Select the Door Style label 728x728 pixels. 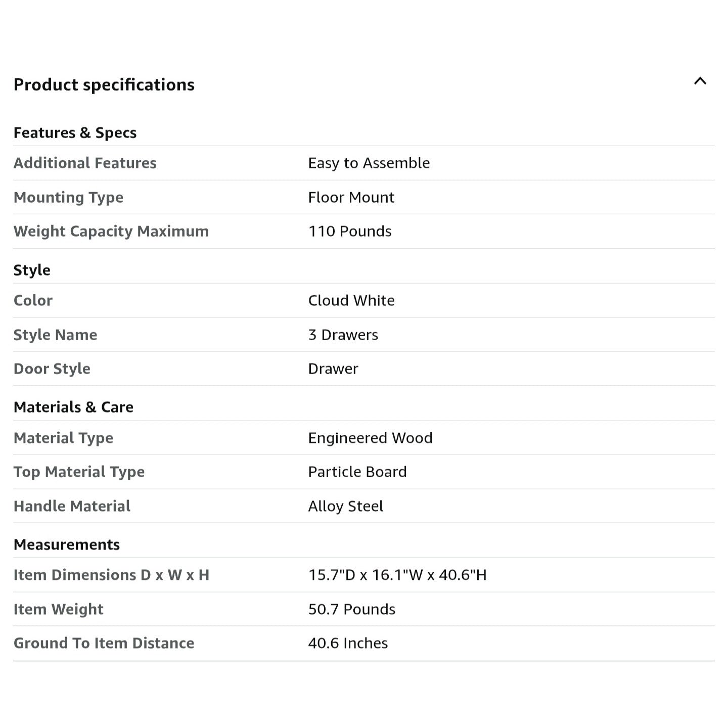52,369
